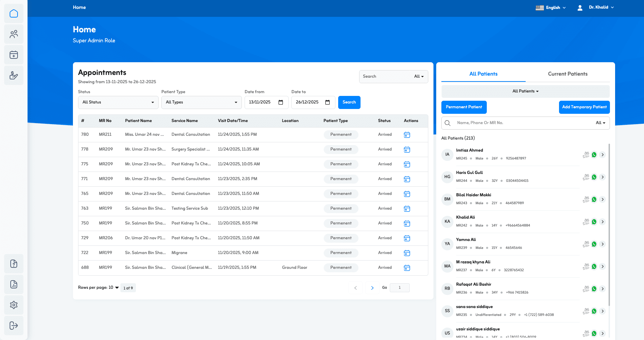Open the Settings gear in sidebar
Image resolution: width=644 pixels, height=340 pixels.
coord(14,305)
